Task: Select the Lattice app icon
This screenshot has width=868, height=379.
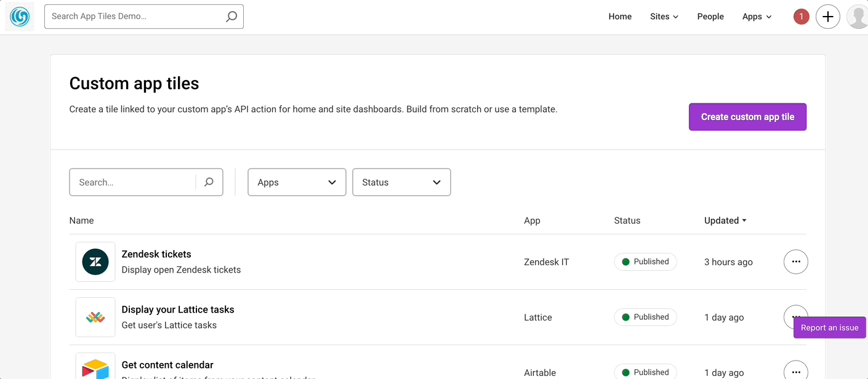Action: [x=95, y=317]
